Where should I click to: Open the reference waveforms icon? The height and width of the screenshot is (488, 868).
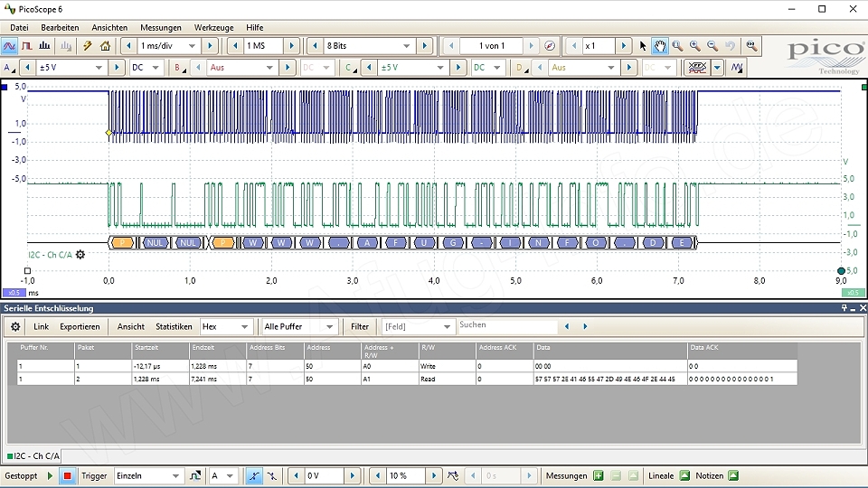(x=736, y=68)
